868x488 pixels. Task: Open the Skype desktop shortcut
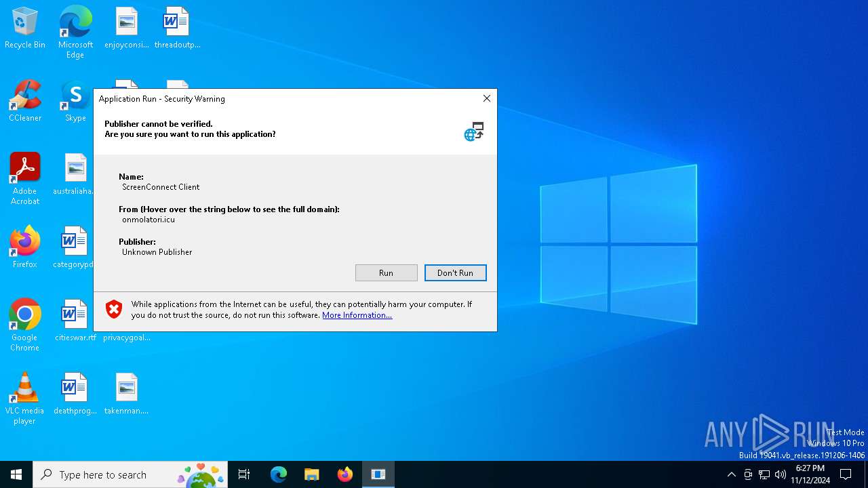pos(75,102)
